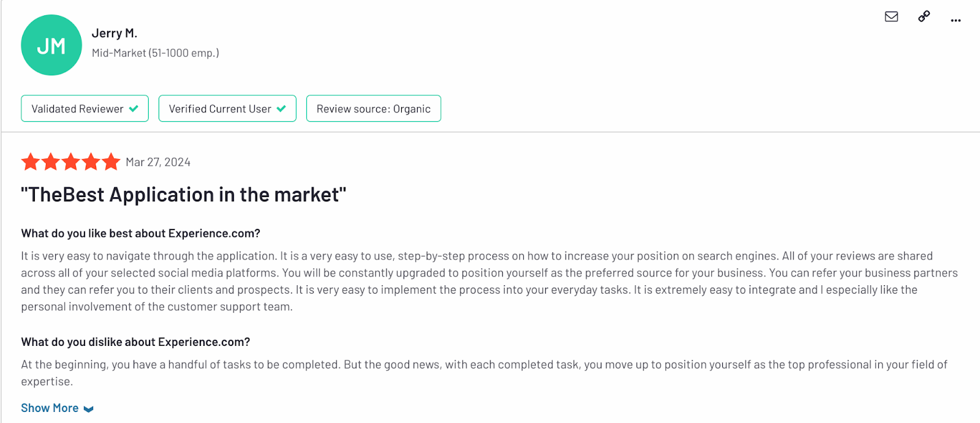Viewport: 980px width, 423px height.
Task: Open the three-dot more options menu
Action: tap(956, 20)
